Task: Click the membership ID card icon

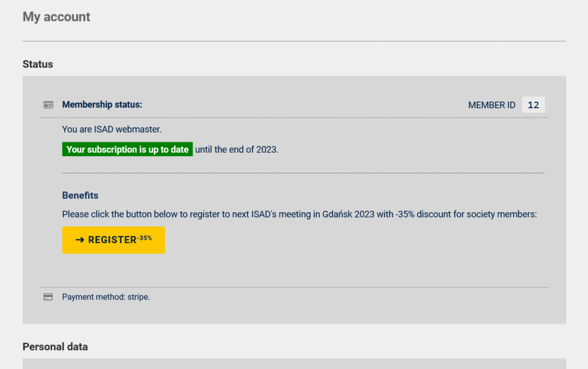Action: click(48, 105)
